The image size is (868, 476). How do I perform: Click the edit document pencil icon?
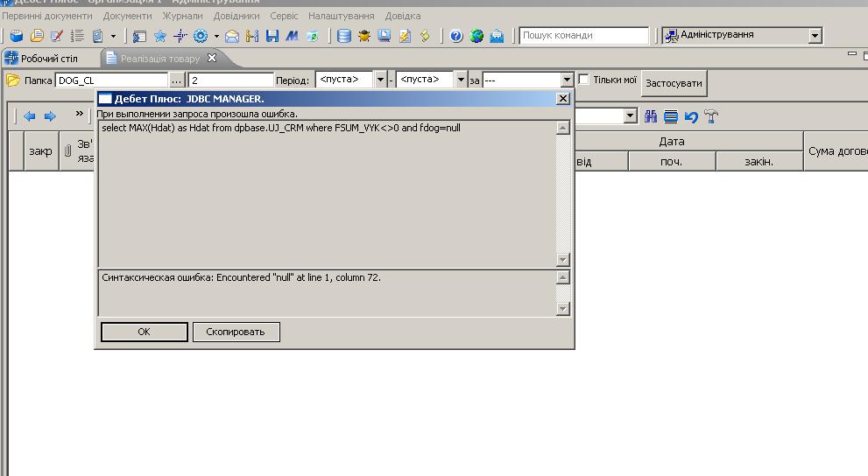[x=56, y=36]
